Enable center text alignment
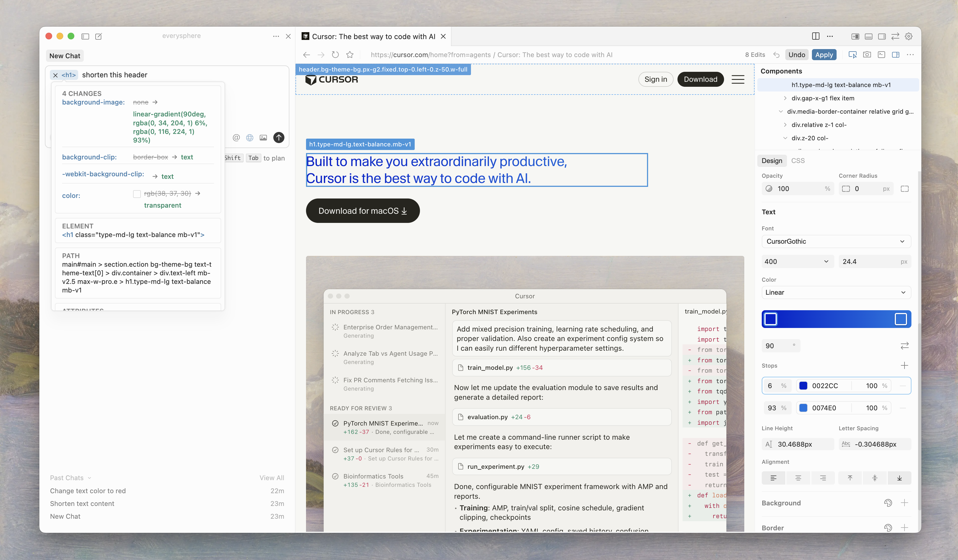The height and width of the screenshot is (560, 958). (798, 478)
